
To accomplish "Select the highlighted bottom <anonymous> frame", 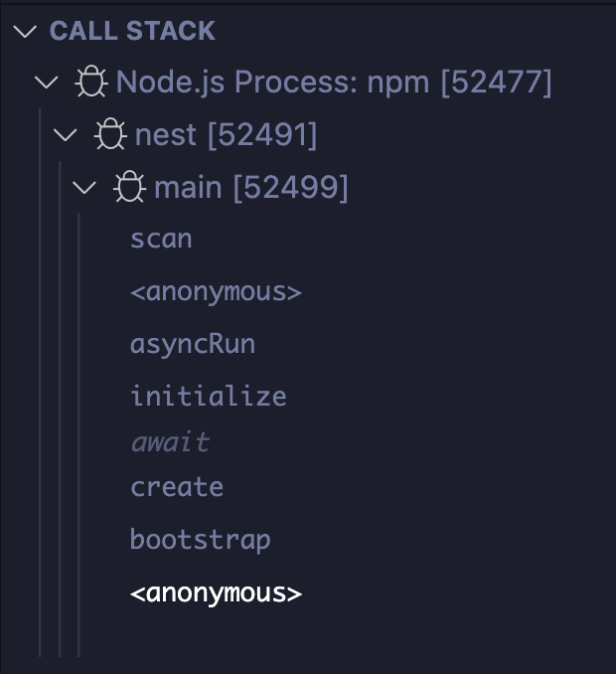I will 216,593.
